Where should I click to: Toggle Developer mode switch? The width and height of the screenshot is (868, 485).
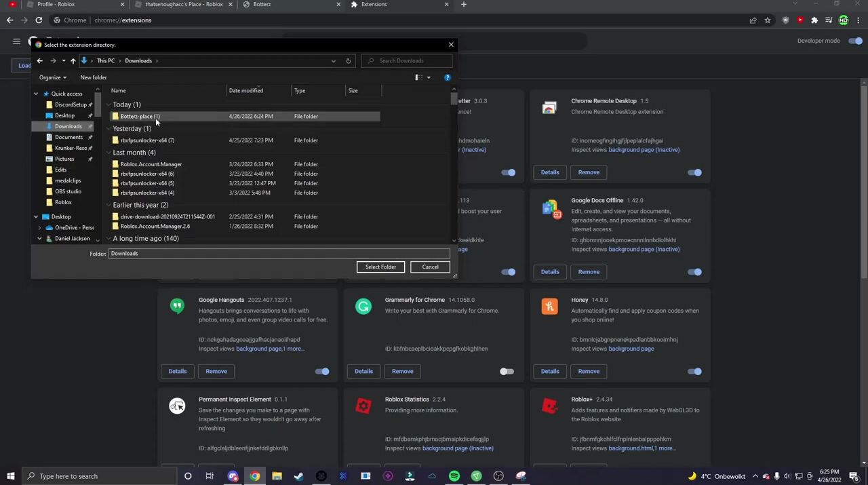pos(856,41)
